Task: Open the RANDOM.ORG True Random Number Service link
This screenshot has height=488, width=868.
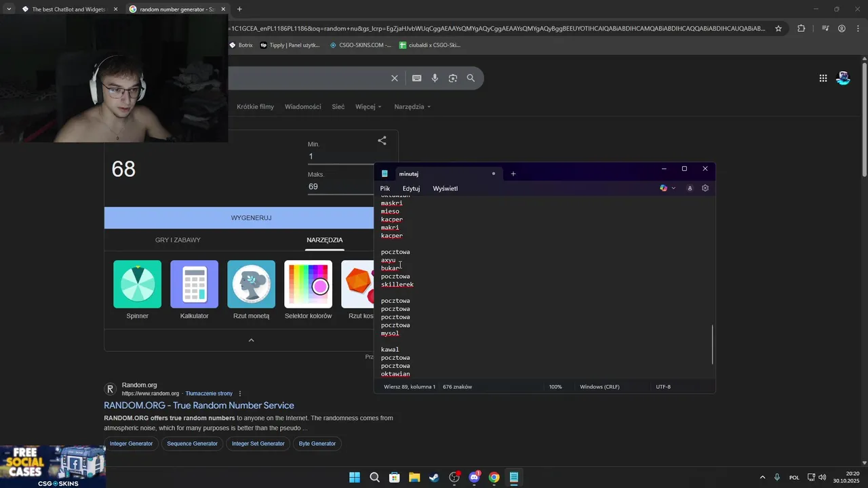Action: pos(199,405)
